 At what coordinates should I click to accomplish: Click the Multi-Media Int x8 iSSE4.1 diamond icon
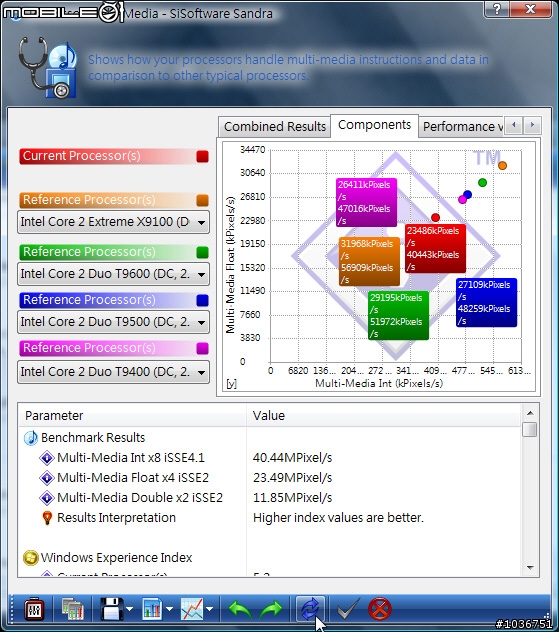(47, 458)
